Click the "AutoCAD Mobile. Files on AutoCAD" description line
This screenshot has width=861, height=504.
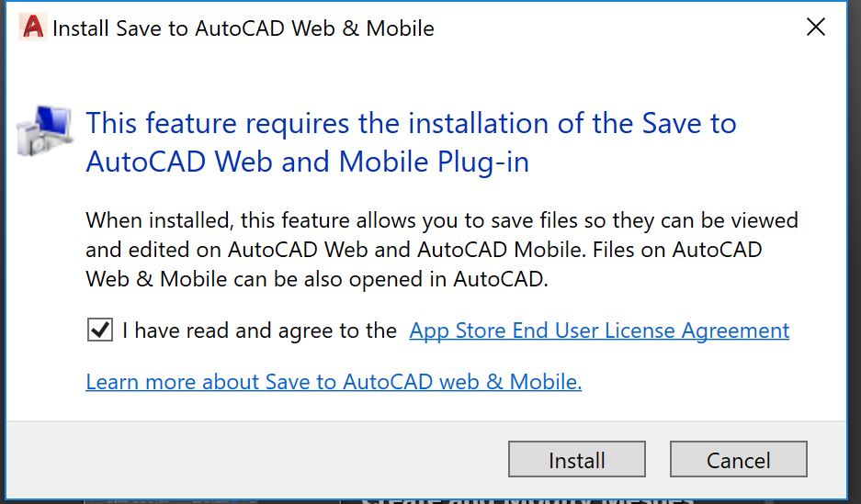(590, 250)
